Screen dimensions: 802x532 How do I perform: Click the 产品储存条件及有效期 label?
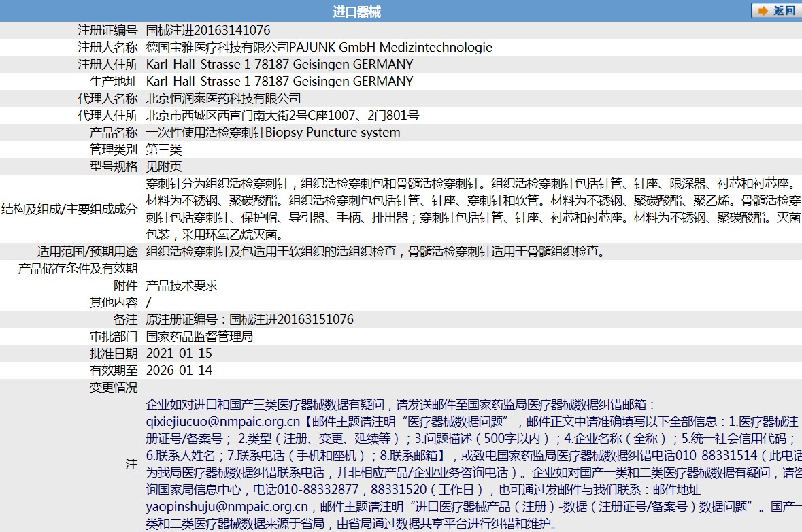coord(78,269)
